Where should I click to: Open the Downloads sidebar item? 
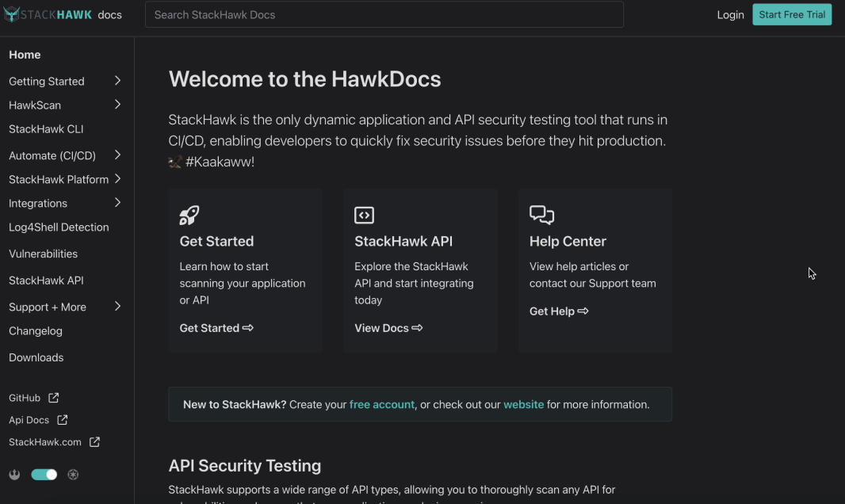click(36, 357)
